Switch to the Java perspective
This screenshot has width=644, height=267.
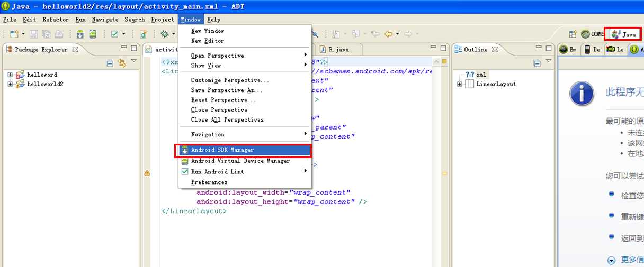point(623,34)
